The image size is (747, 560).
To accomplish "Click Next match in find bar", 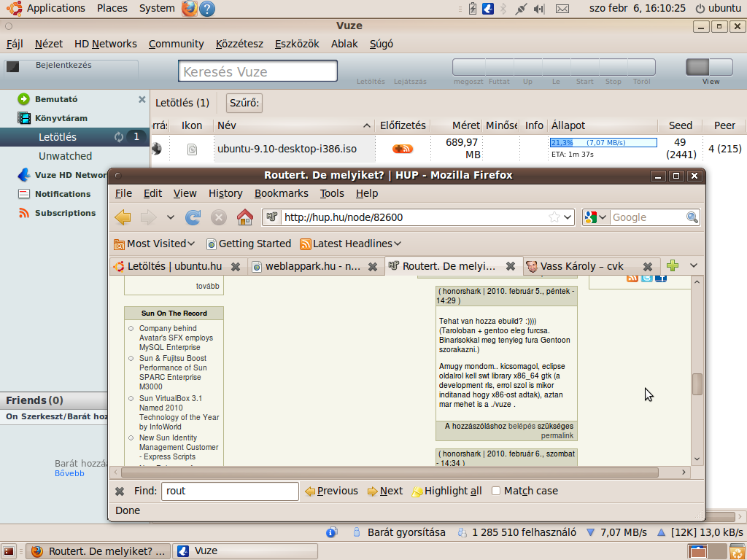I will pyautogui.click(x=385, y=491).
